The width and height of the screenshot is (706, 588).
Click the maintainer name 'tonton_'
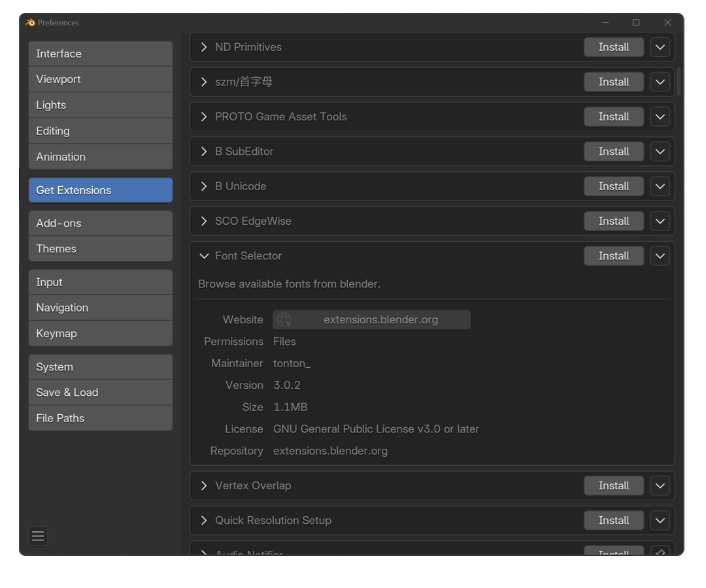(x=292, y=363)
